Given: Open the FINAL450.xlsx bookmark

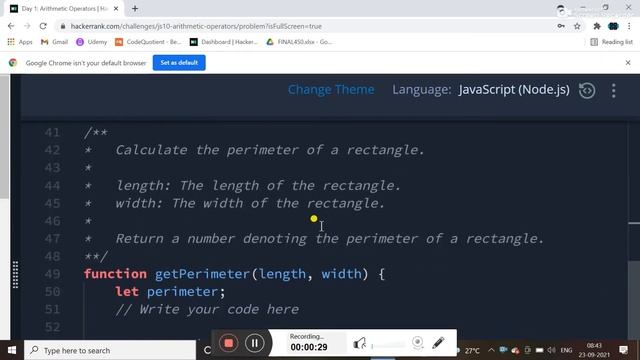Looking at the screenshot, I should pos(299,42).
